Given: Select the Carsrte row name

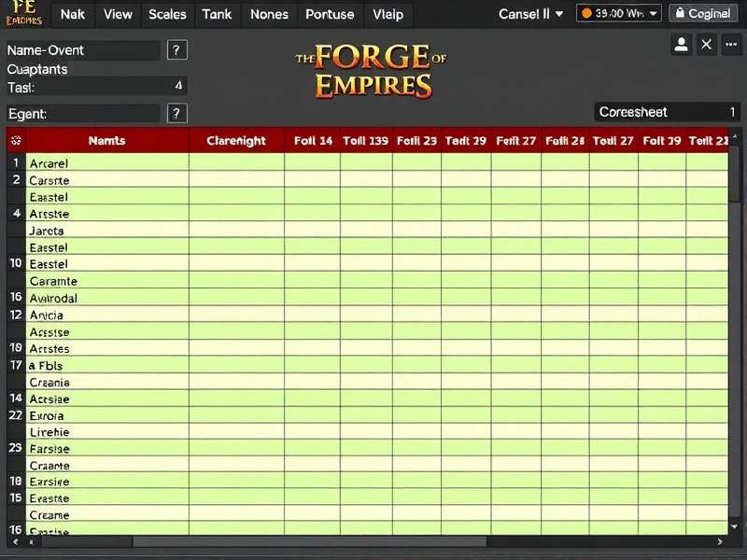Looking at the screenshot, I should pos(49,180).
